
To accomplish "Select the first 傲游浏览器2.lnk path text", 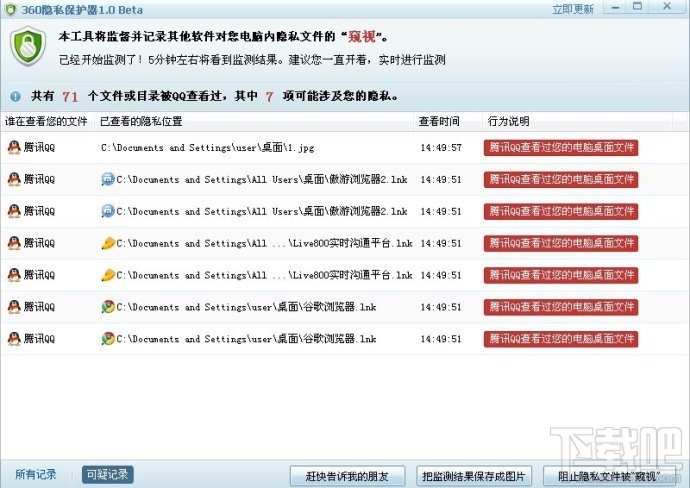I will click(262, 180).
